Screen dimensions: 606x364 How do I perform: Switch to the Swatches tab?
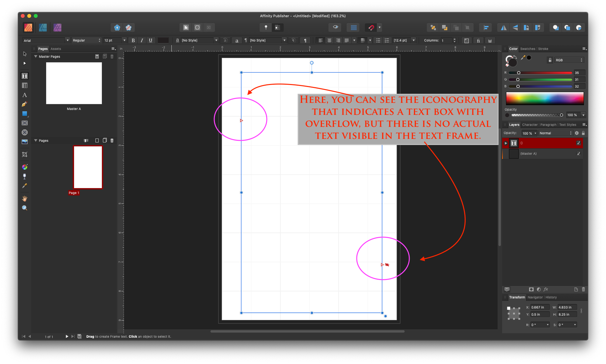click(527, 49)
